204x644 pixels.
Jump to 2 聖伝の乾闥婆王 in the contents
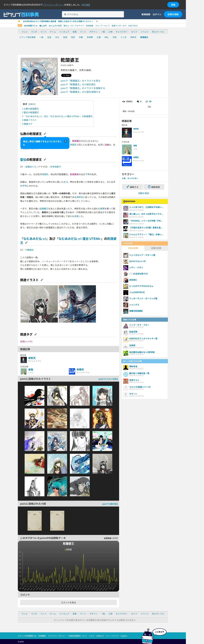(x=30, y=112)
